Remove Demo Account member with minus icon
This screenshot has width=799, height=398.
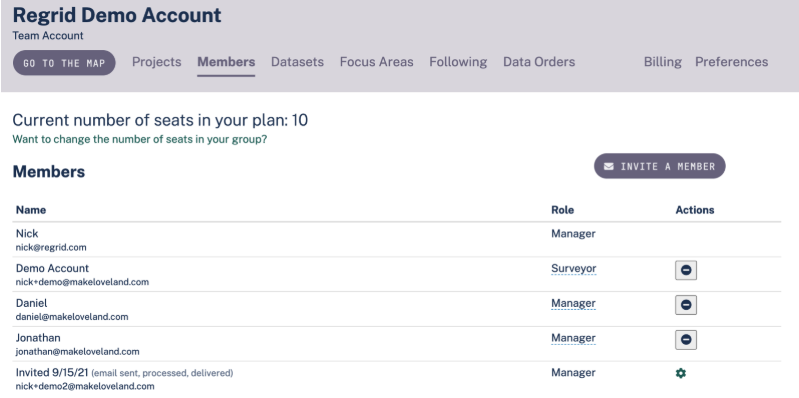(x=686, y=270)
